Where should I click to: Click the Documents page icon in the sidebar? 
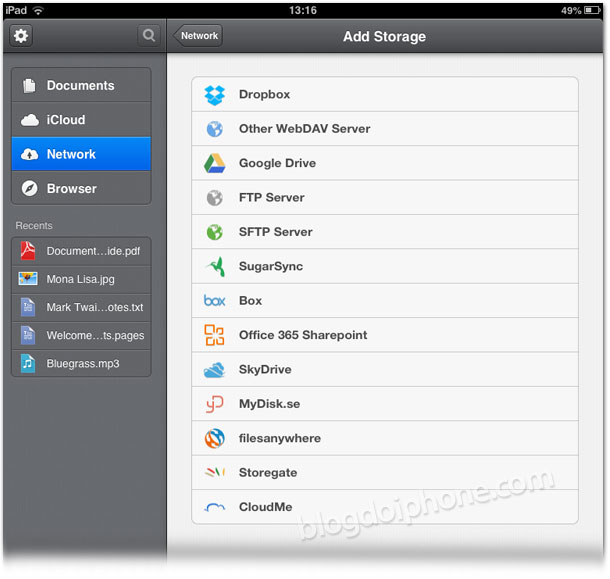(29, 86)
